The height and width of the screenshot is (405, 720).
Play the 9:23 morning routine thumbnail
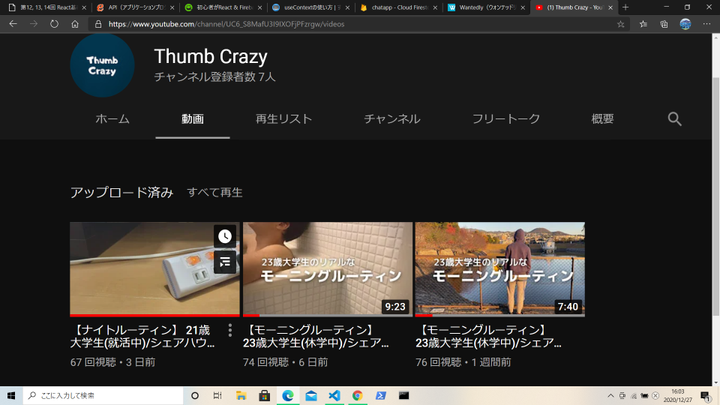click(327, 269)
